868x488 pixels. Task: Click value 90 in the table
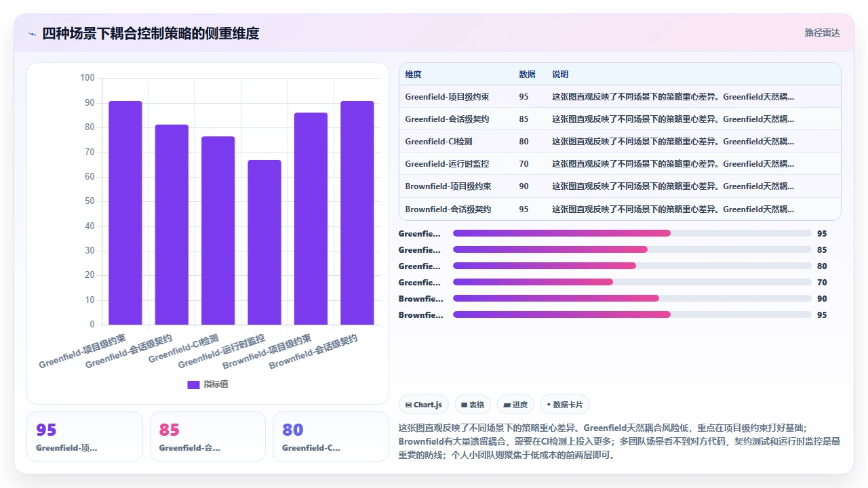click(524, 186)
